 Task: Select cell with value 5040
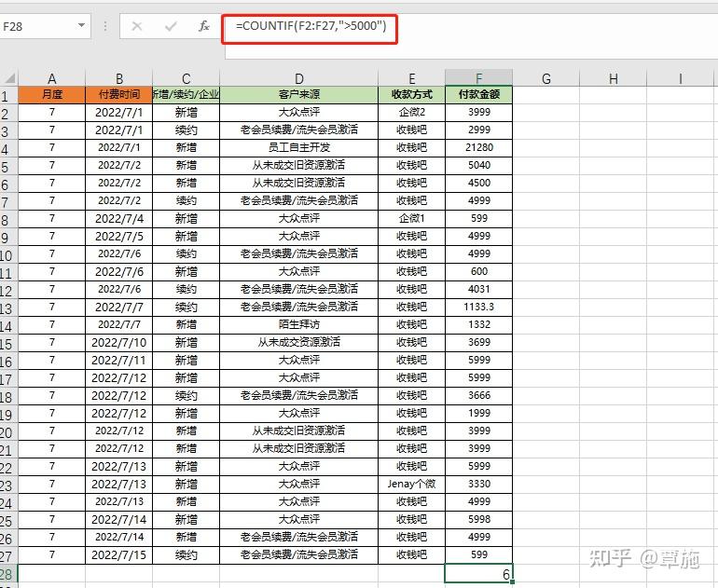pos(479,165)
